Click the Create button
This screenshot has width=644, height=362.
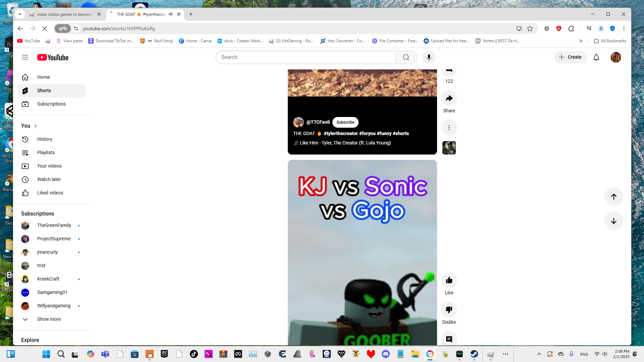click(x=570, y=57)
